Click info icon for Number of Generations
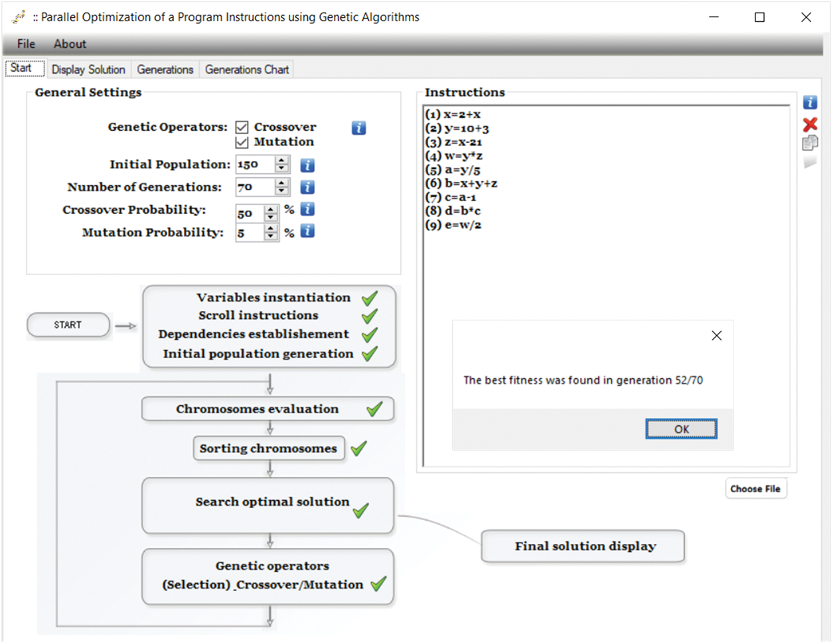Image resolution: width=833 pixels, height=644 pixels. click(x=307, y=188)
